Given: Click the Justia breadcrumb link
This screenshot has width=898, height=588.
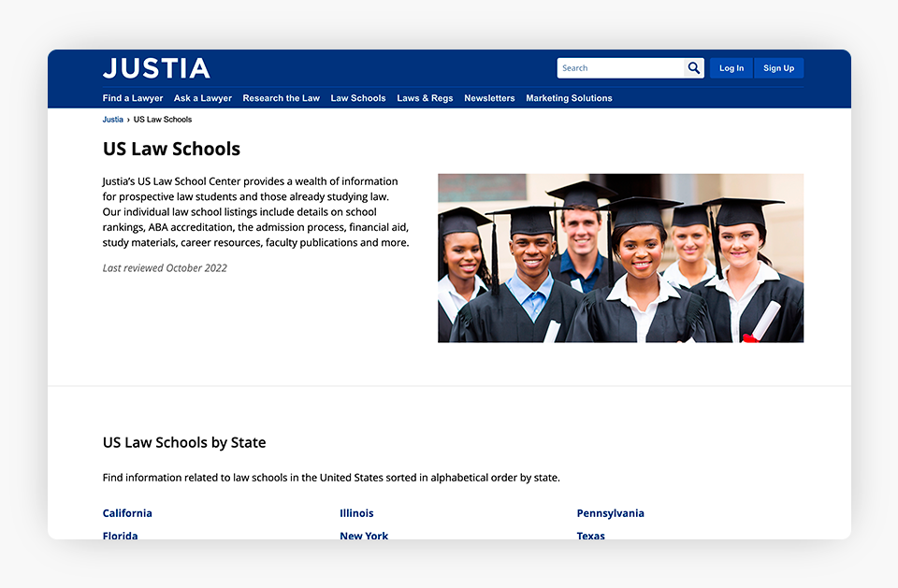Looking at the screenshot, I should coord(113,120).
